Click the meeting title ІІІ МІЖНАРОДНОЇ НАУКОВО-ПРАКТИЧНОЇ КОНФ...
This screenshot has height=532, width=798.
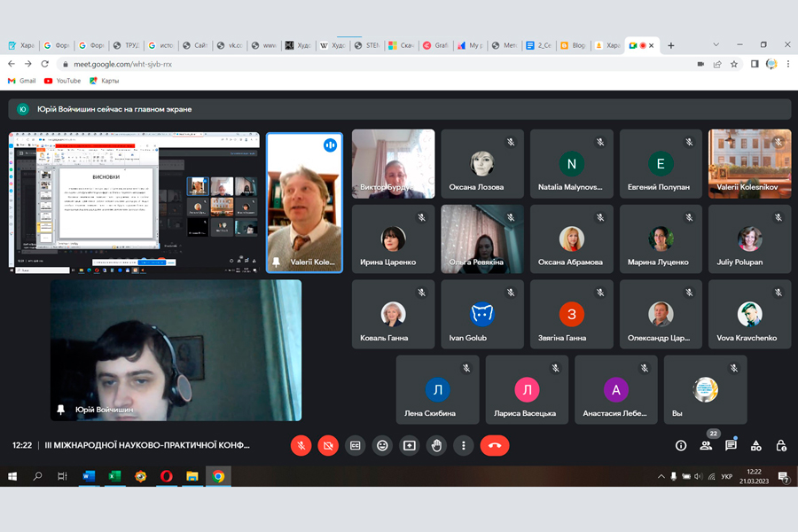pos(147,445)
